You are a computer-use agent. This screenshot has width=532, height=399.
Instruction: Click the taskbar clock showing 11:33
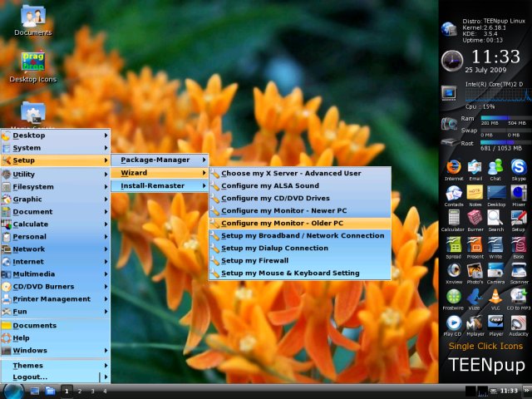(509, 391)
